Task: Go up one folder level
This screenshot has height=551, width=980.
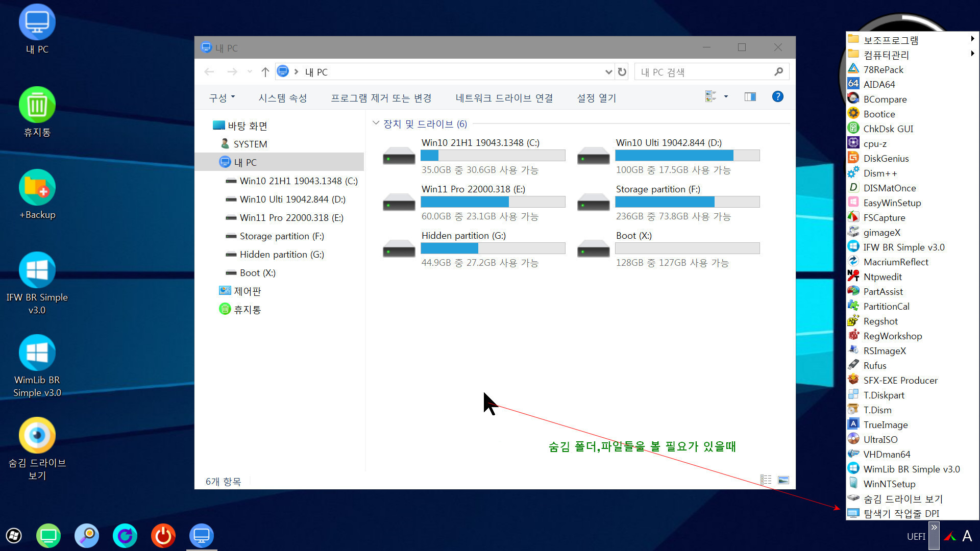Action: click(265, 72)
